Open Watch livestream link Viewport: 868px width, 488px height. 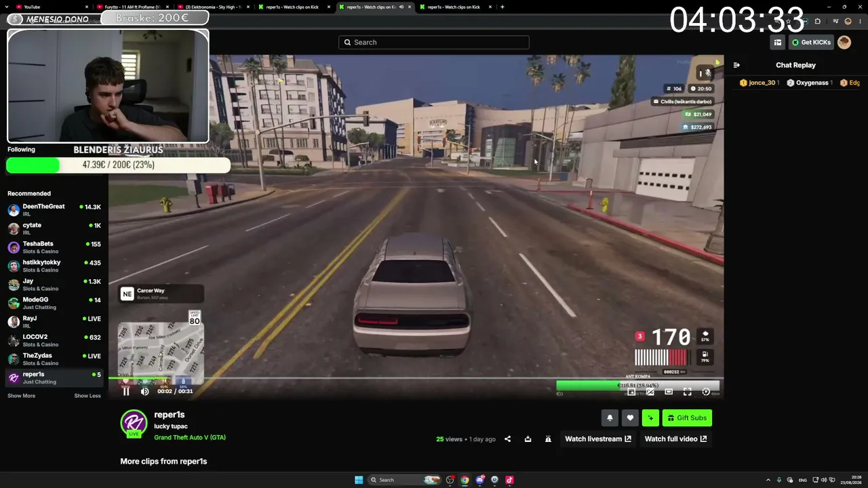598,439
